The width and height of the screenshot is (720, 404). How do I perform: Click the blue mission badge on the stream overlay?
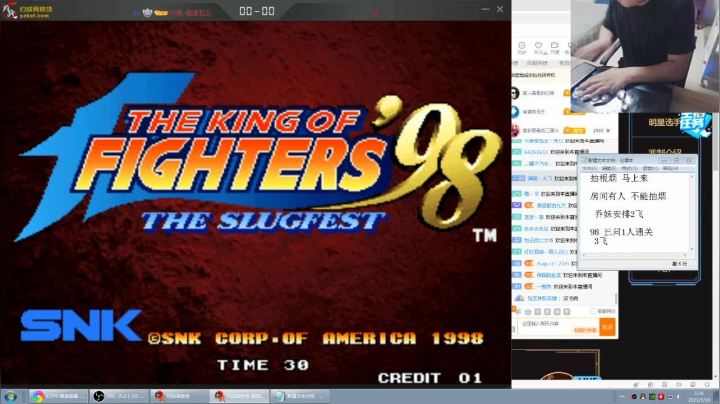click(x=694, y=124)
